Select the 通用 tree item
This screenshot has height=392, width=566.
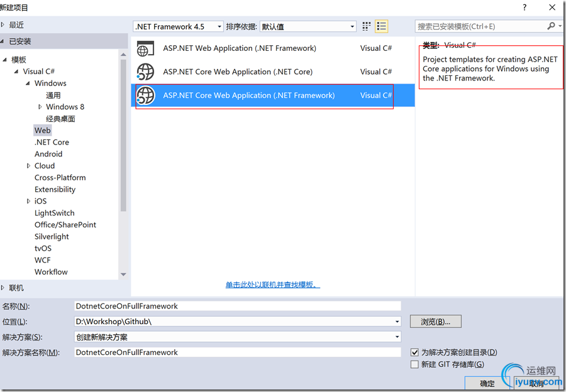[53, 95]
